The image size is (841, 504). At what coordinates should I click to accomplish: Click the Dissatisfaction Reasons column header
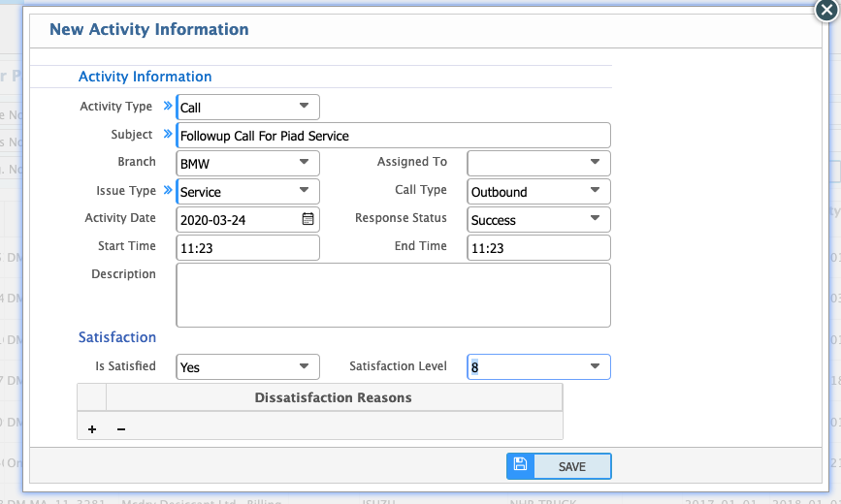[333, 397]
